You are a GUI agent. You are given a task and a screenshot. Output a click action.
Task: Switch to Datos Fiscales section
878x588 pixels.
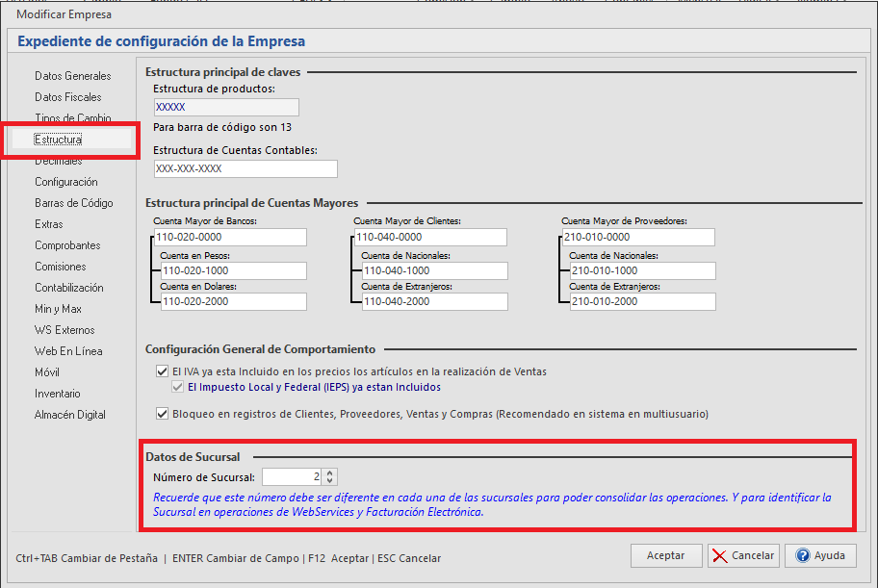[68, 97]
